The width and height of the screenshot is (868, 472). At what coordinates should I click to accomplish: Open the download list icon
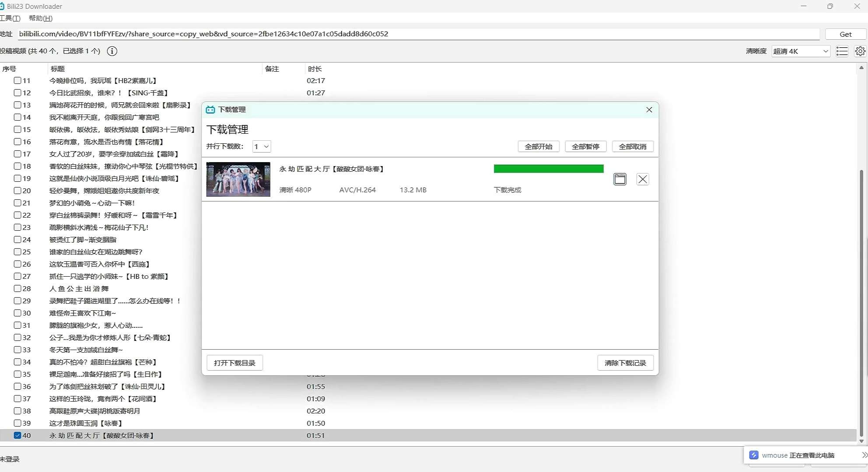click(x=842, y=51)
